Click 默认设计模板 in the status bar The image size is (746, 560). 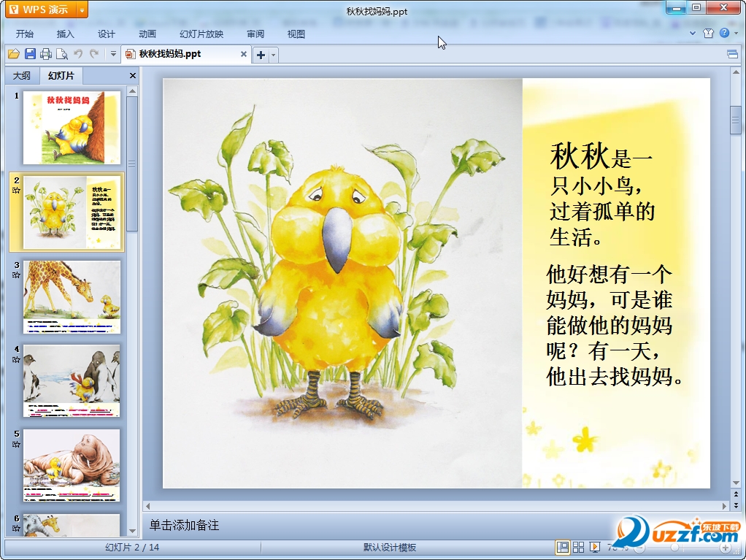coord(390,548)
